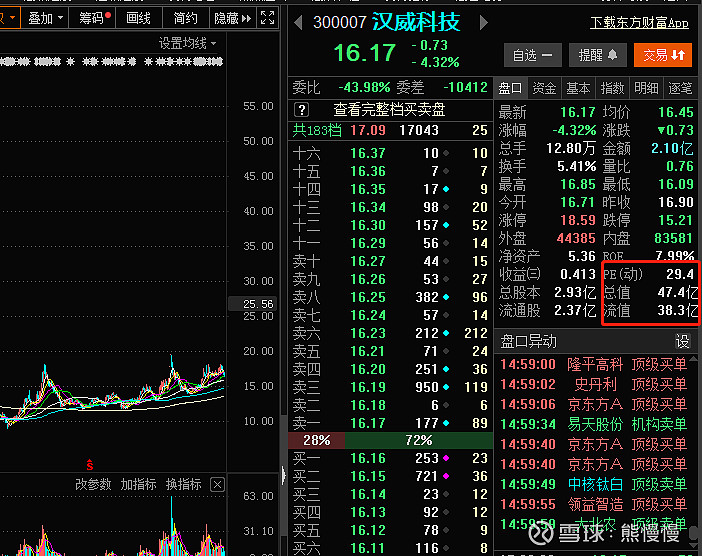
Task: Select the 画线 drawing tool
Action: [x=138, y=18]
